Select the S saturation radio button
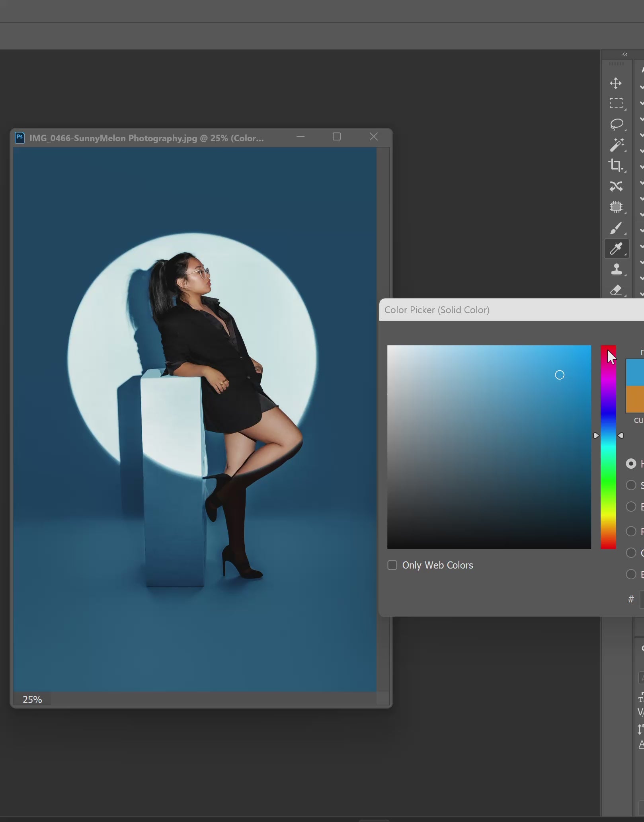This screenshot has height=822, width=644. click(x=631, y=485)
